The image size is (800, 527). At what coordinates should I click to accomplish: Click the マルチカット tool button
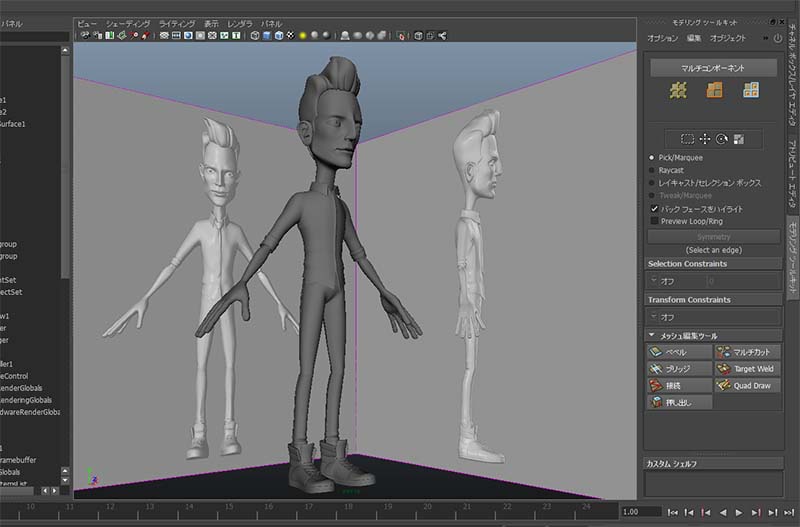747,352
